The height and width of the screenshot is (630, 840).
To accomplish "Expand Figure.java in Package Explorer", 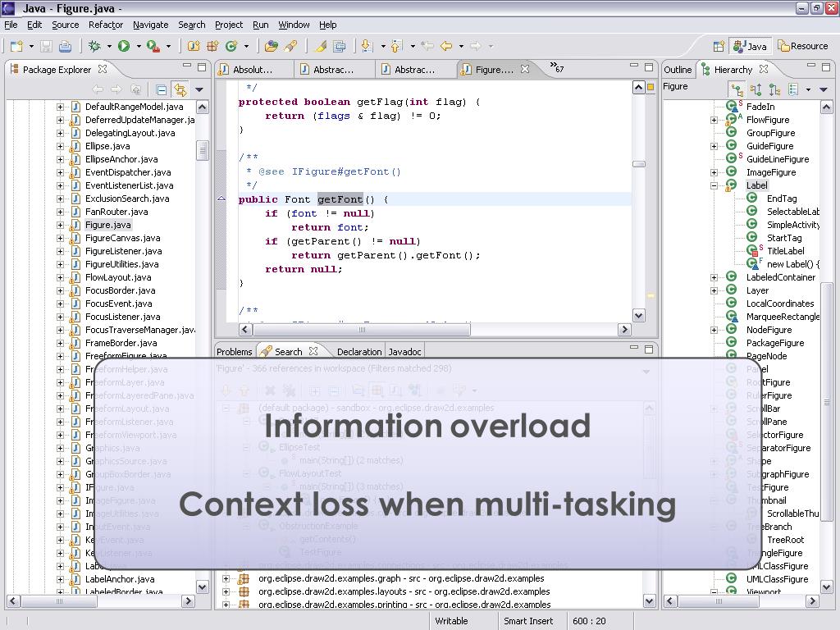I will 60,225.
